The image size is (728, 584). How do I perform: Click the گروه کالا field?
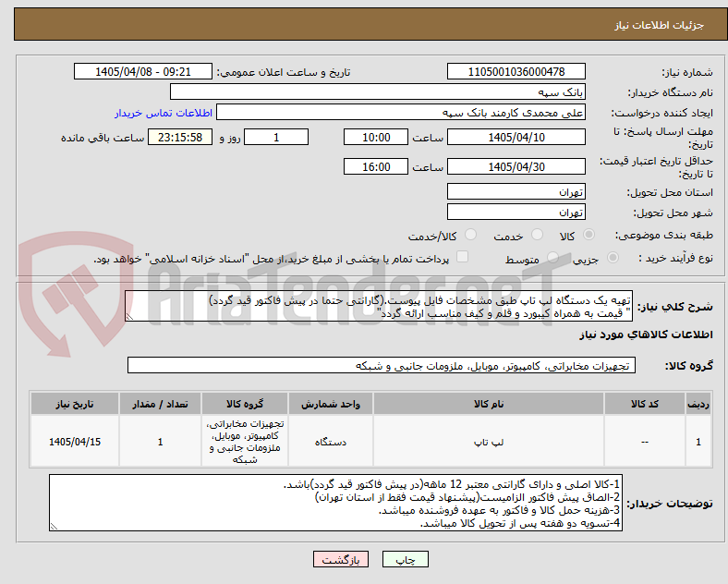click(x=382, y=365)
